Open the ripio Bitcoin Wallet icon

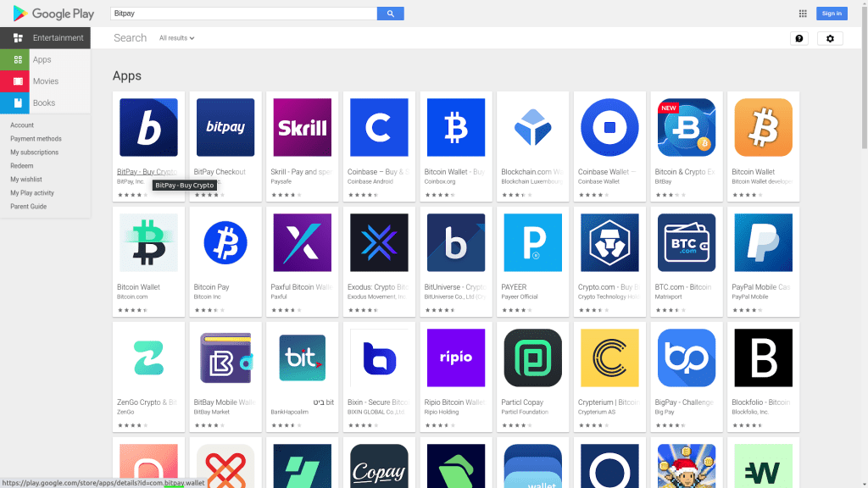456,358
